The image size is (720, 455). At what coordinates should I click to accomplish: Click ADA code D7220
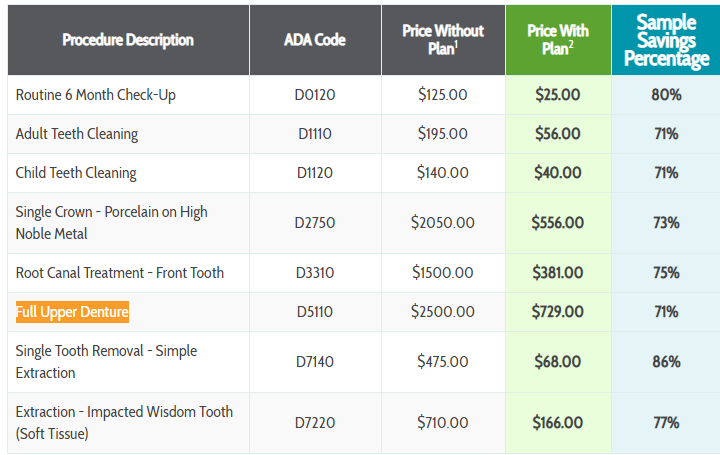point(315,423)
